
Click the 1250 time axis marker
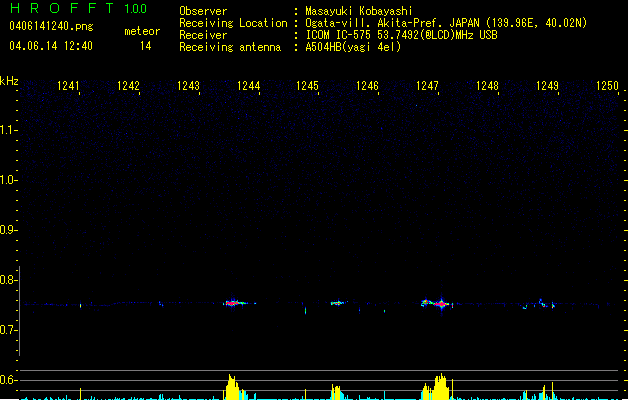pos(607,85)
